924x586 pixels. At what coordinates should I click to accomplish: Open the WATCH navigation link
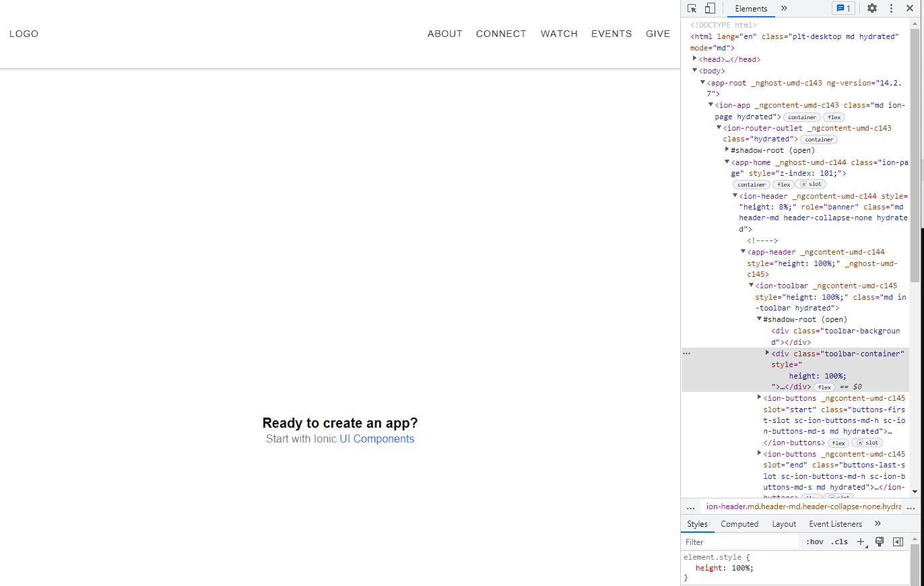[559, 34]
